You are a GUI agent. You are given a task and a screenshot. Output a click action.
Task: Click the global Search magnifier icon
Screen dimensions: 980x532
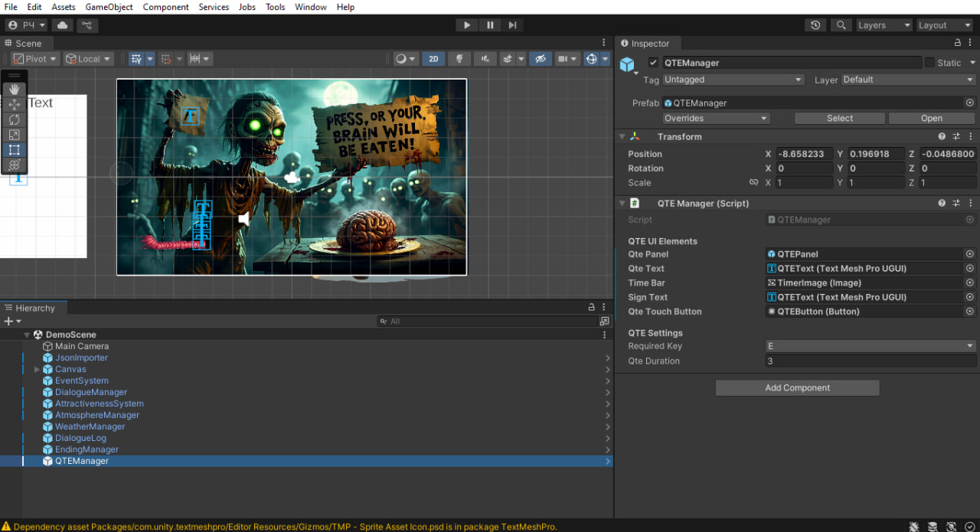pyautogui.click(x=841, y=25)
